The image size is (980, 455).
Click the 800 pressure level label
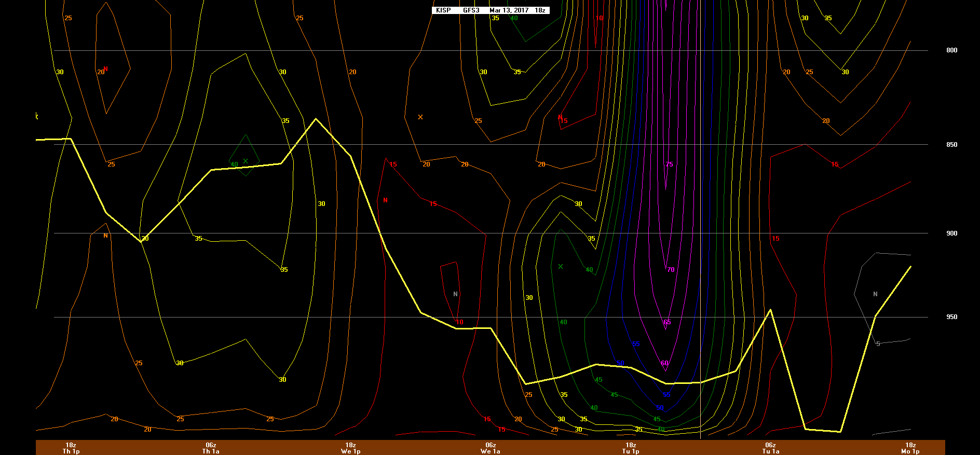pos(951,50)
